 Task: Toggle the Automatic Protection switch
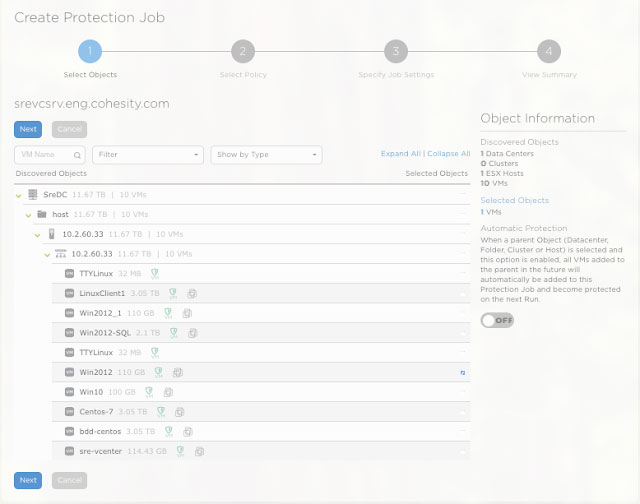(x=497, y=320)
